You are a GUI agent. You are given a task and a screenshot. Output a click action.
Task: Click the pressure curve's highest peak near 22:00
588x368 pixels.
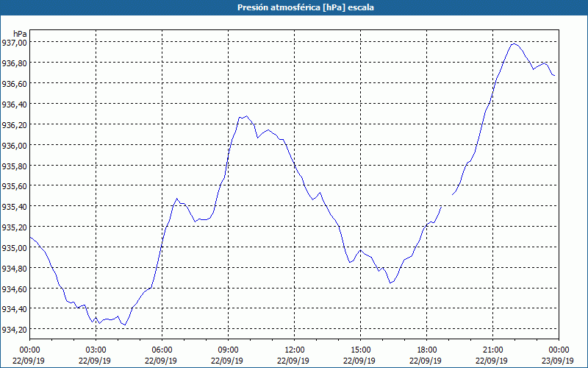514,44
